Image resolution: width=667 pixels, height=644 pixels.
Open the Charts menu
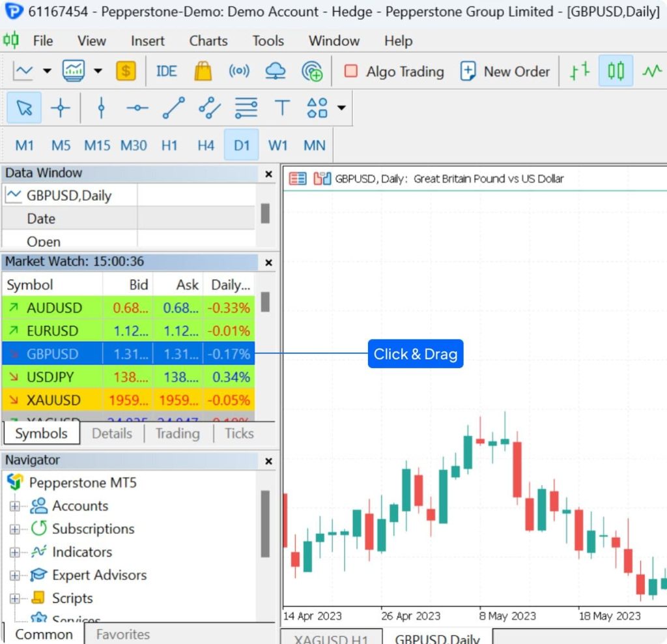coord(208,41)
